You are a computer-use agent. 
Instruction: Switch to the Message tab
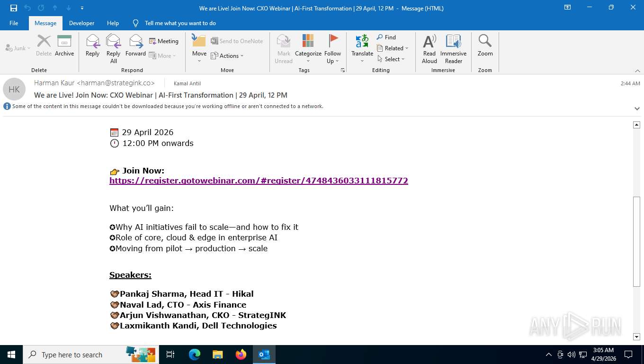pos(45,23)
